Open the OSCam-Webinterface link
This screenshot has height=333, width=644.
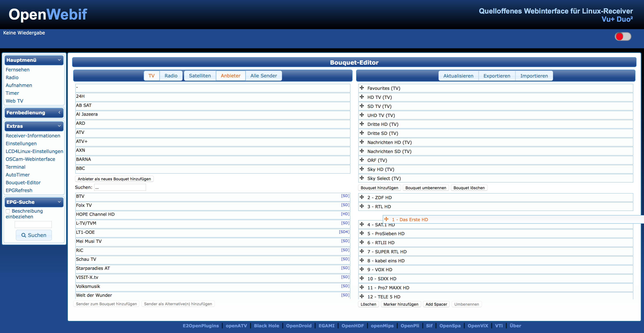30,159
